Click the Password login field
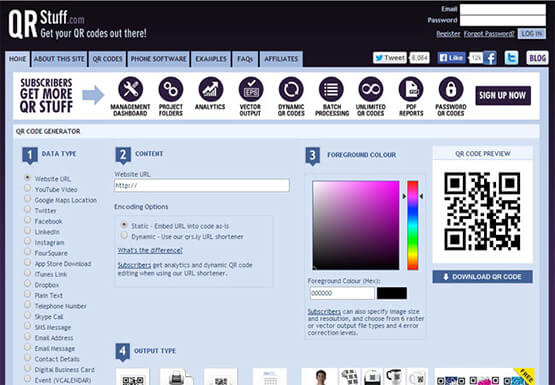The image size is (555, 385). (503, 21)
